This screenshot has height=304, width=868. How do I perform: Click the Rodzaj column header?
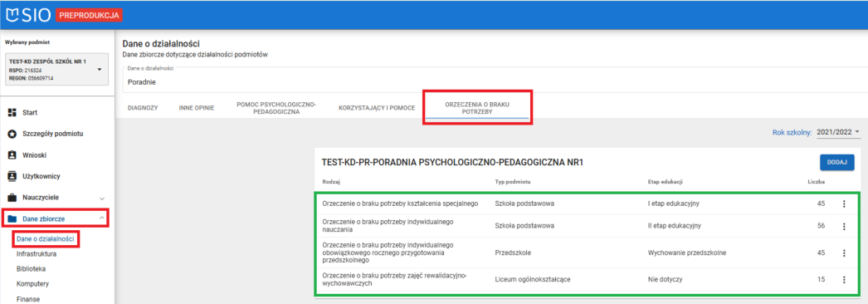click(332, 182)
